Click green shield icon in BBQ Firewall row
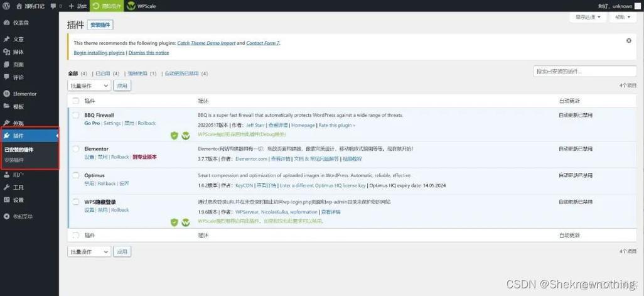Viewport: 644px width, 296px height. click(174, 136)
